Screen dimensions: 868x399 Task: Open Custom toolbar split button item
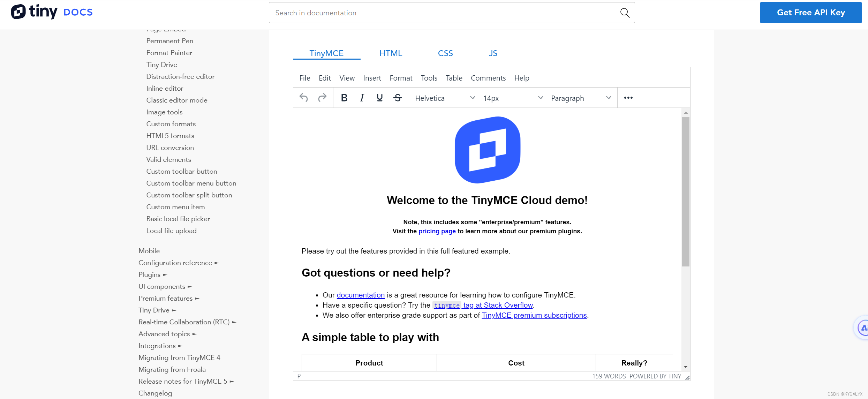189,195
